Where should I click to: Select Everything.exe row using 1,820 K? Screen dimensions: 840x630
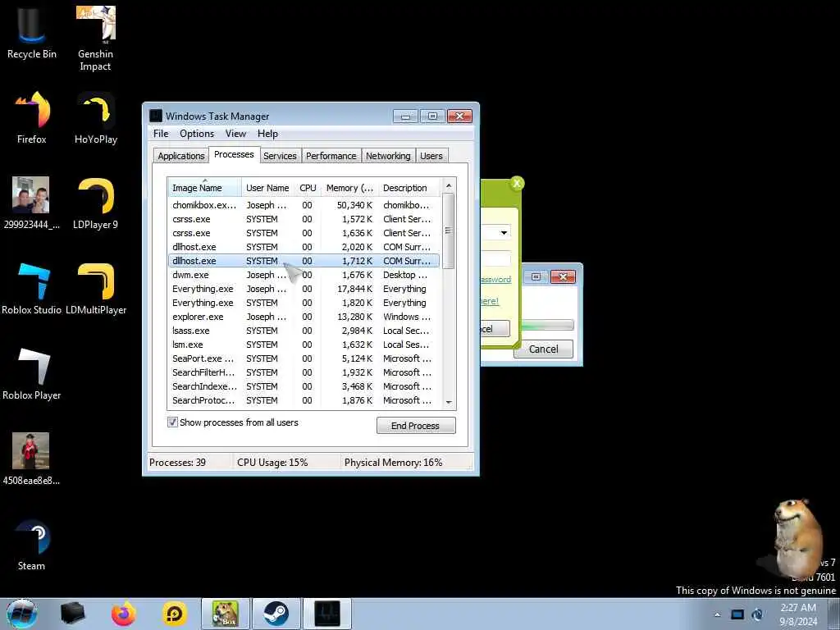pos(304,303)
